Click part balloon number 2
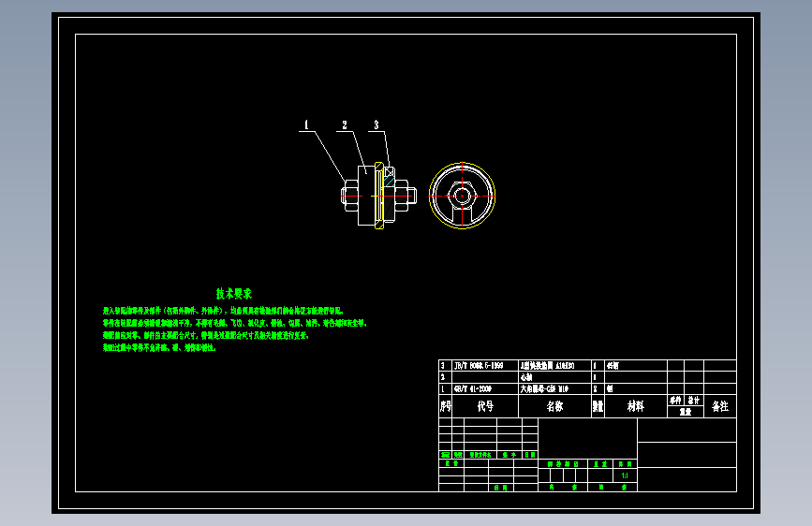Image resolution: width=812 pixels, height=526 pixels. [345, 124]
